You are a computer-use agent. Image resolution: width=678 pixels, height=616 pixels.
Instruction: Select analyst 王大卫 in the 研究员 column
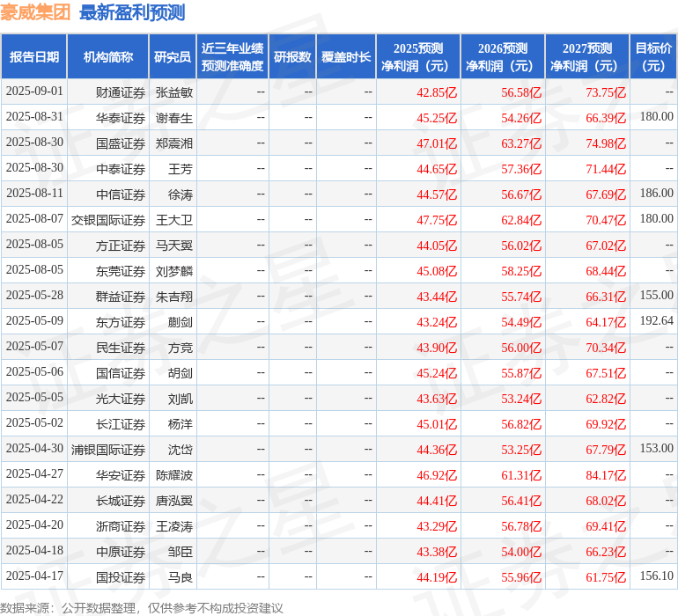pos(174,220)
